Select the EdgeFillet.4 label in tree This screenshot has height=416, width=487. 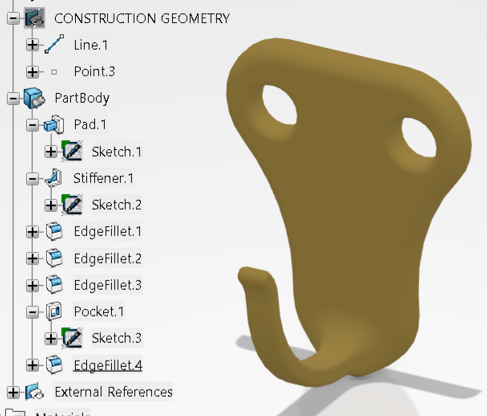[x=108, y=365]
